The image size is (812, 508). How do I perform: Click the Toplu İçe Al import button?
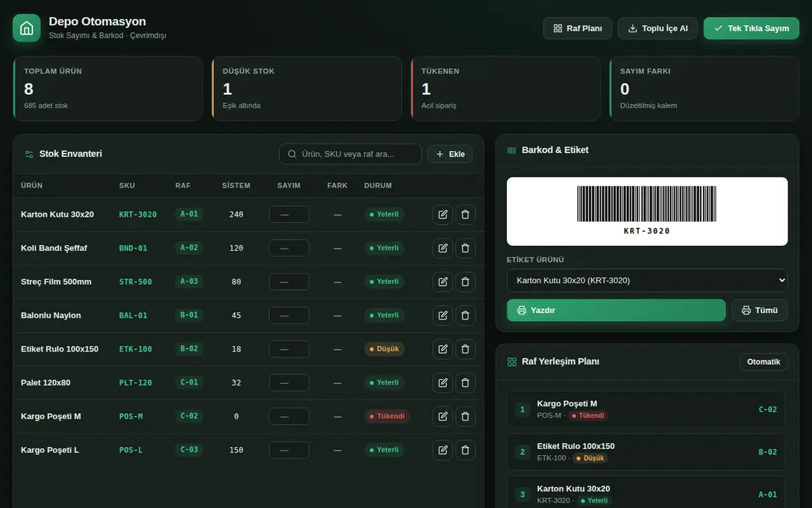(x=658, y=28)
